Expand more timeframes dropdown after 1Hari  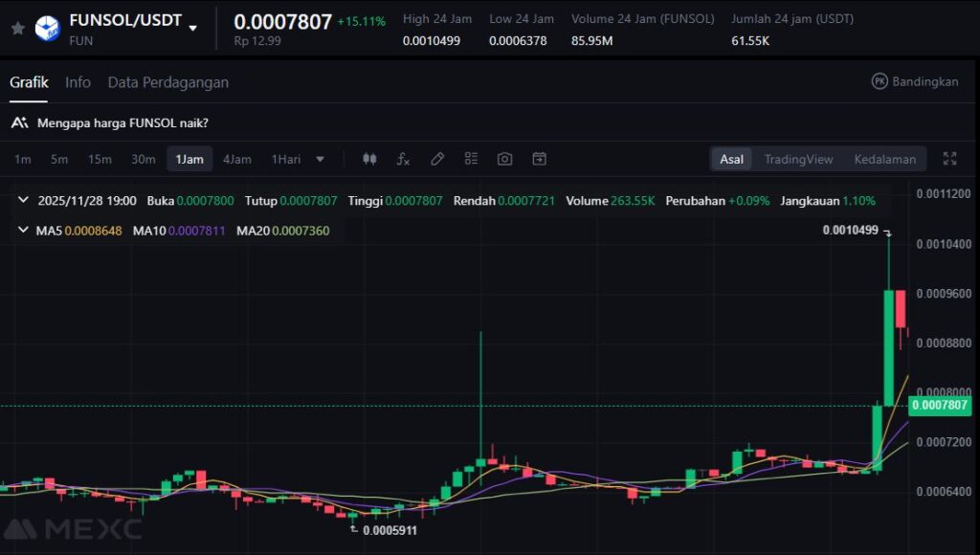[x=320, y=159]
